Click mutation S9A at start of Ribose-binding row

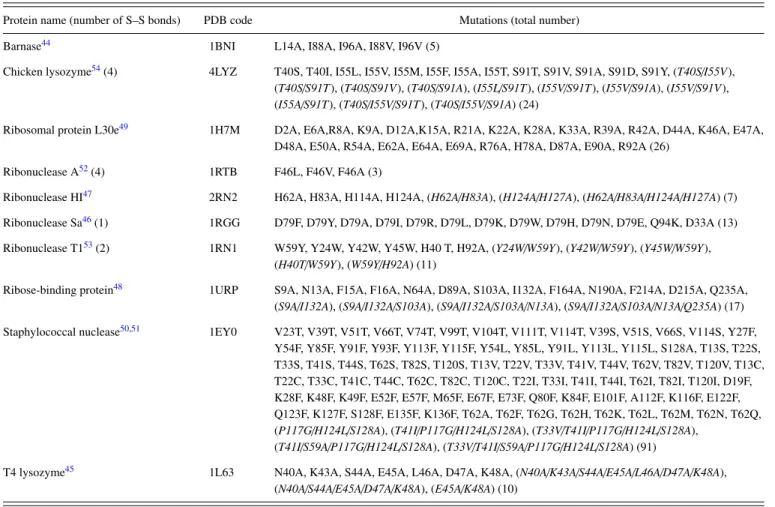coord(284,290)
